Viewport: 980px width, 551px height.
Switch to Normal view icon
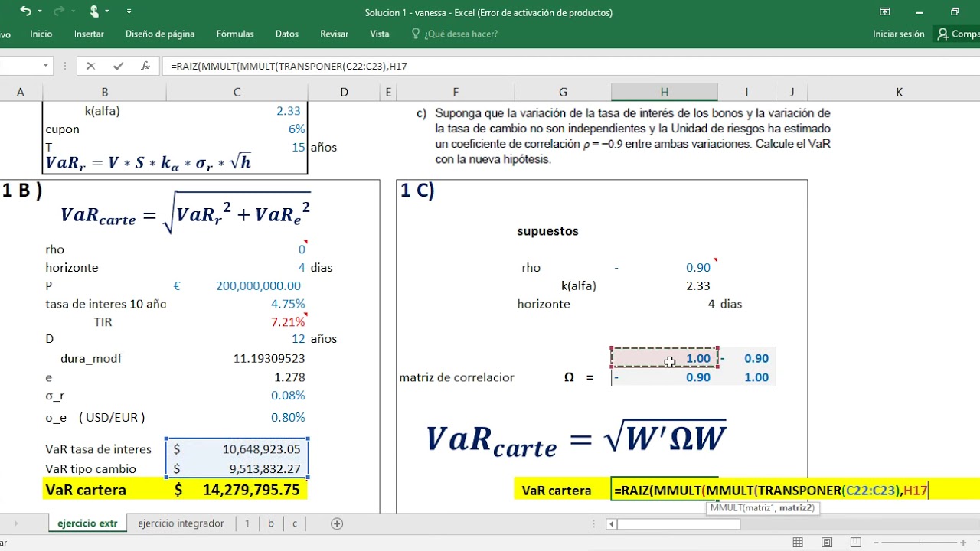798,542
